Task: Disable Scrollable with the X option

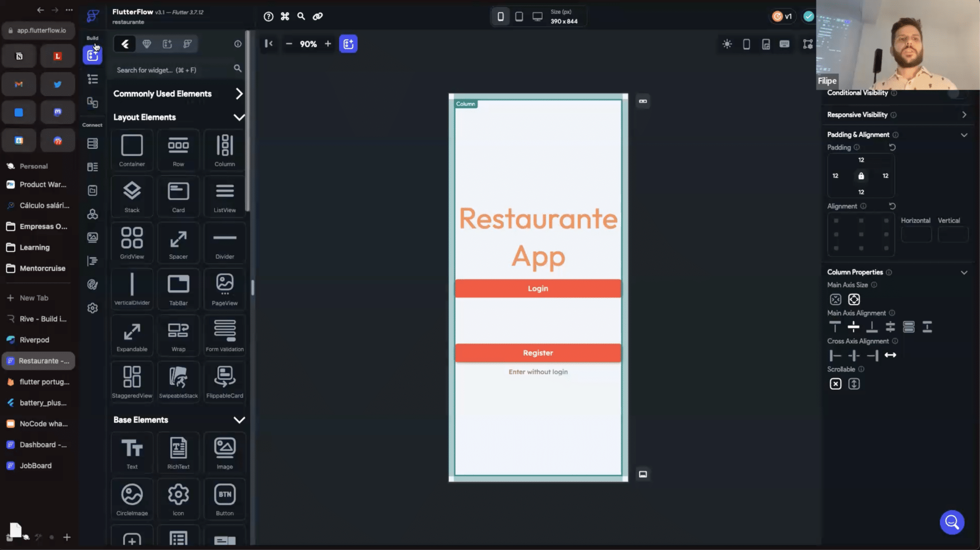Action: (x=835, y=384)
